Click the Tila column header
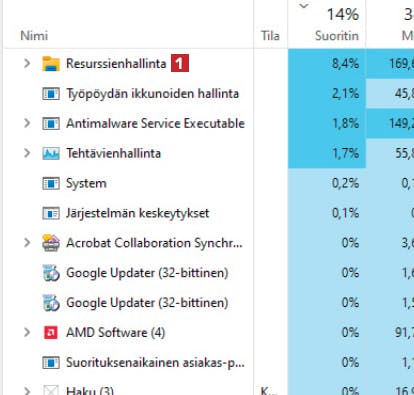Screen dimensions: 414x395 [x=270, y=36]
